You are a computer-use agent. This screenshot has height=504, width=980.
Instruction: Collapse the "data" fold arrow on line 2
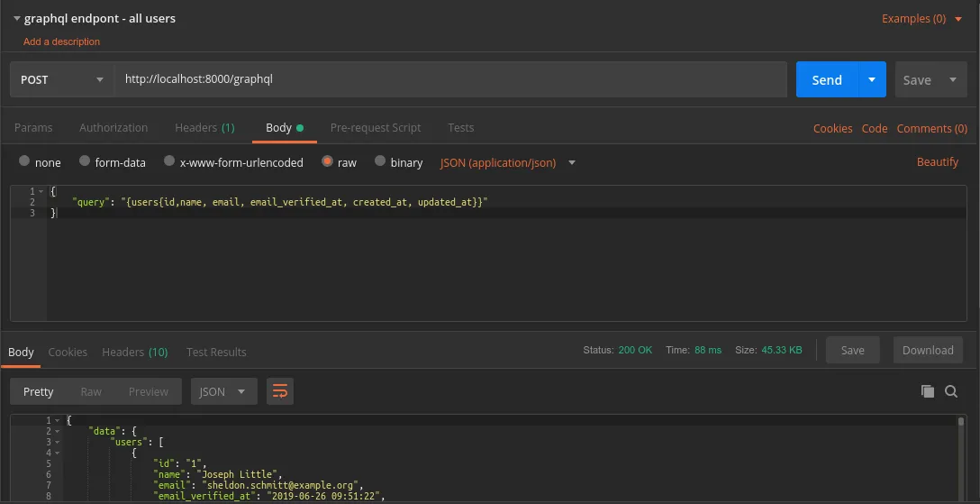click(57, 432)
